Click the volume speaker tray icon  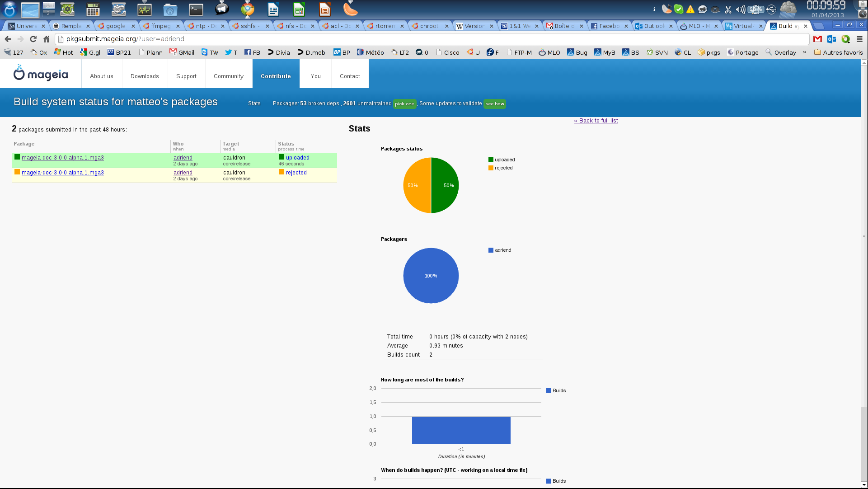coord(740,9)
